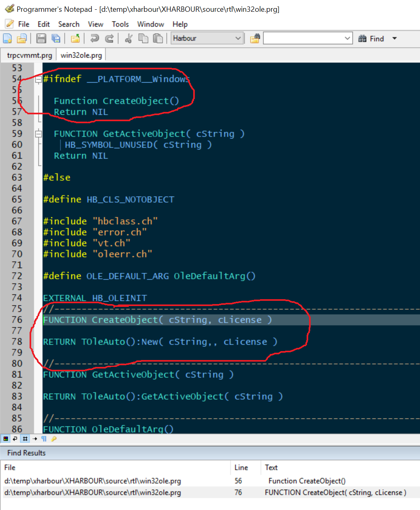Toggle line numbers with the hash icon
This screenshot has width=420, height=510.
pyautogui.click(x=25, y=439)
